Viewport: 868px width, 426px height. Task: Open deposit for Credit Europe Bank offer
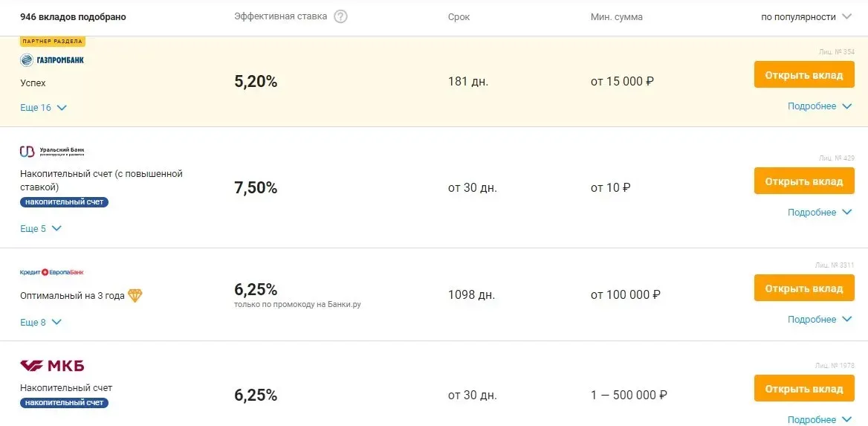[x=803, y=288]
